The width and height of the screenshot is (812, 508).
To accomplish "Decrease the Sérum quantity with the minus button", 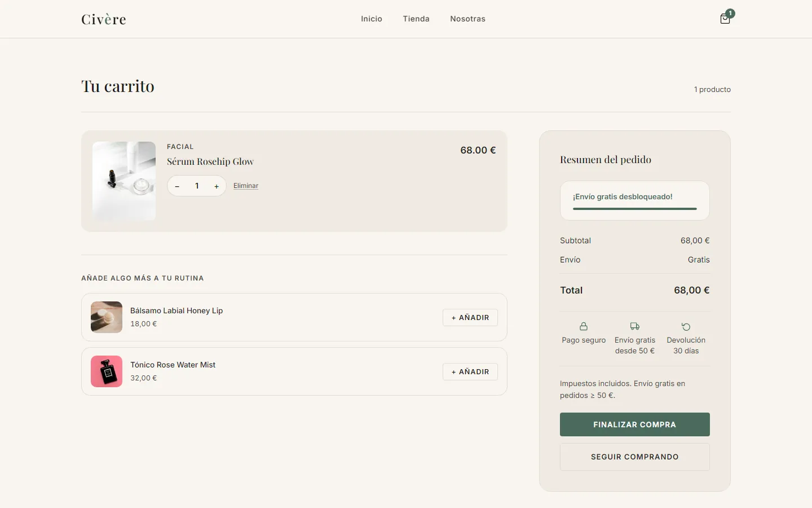I will [177, 186].
